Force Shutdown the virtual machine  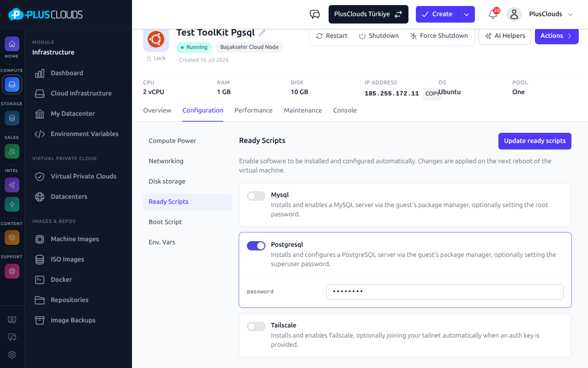[x=439, y=36]
